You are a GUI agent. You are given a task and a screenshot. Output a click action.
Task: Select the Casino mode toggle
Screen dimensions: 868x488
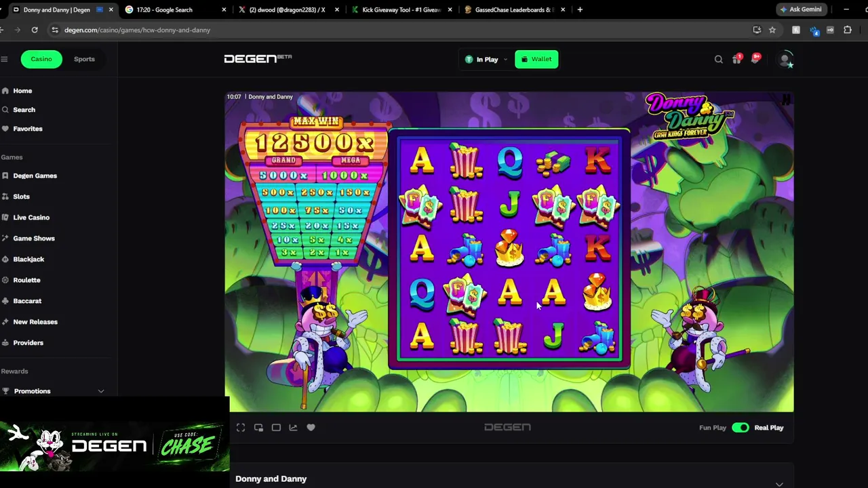point(41,59)
